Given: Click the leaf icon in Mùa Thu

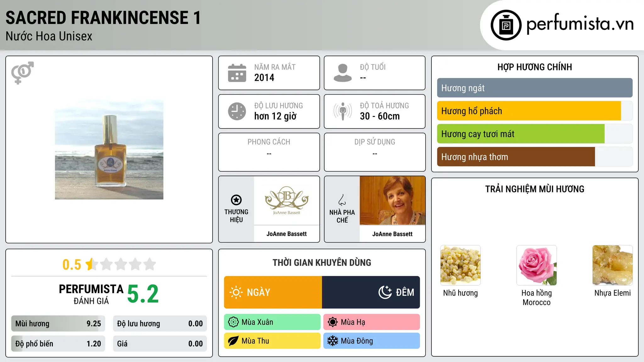Looking at the screenshot, I should click(233, 341).
